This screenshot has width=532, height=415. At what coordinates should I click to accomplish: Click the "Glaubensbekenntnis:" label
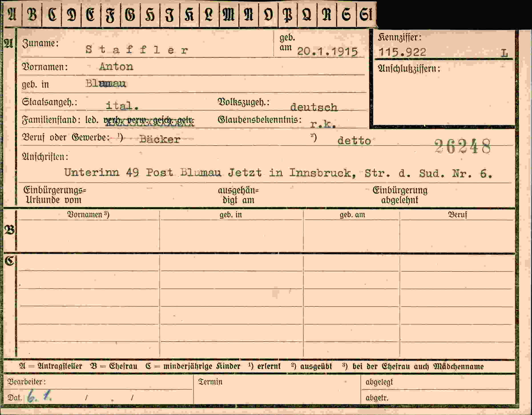pos(260,120)
